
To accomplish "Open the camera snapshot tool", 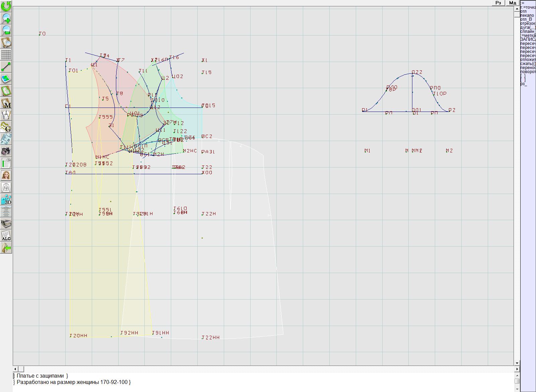I will tap(6, 151).
